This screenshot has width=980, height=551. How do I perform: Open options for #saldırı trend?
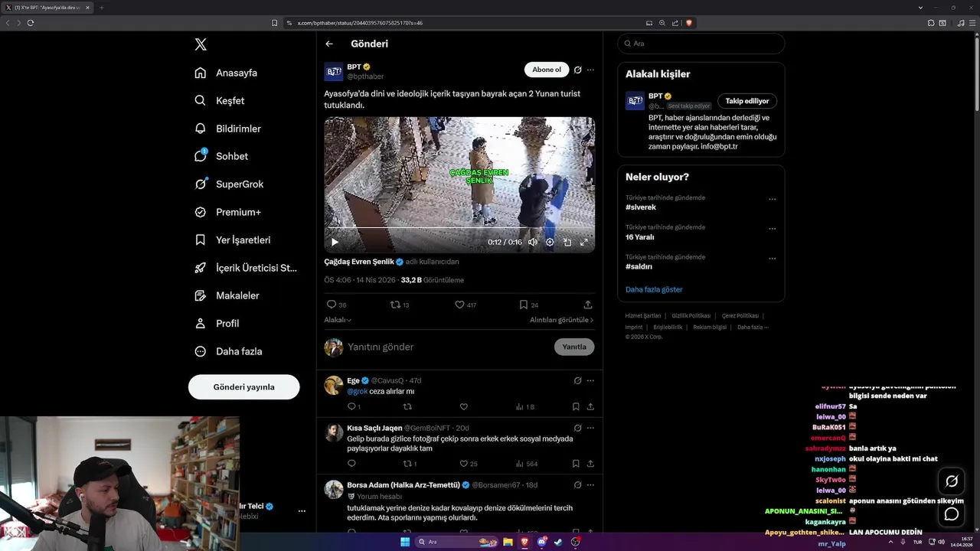[773, 258]
